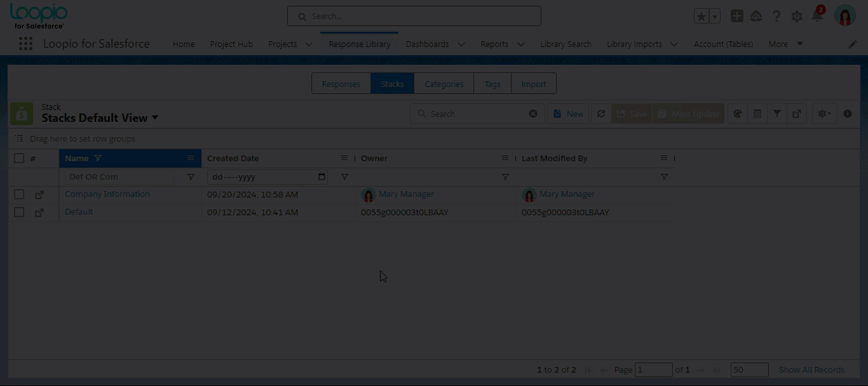The image size is (868, 386).
Task: Expand the Reports nav dropdown chevron
Action: tap(521, 44)
